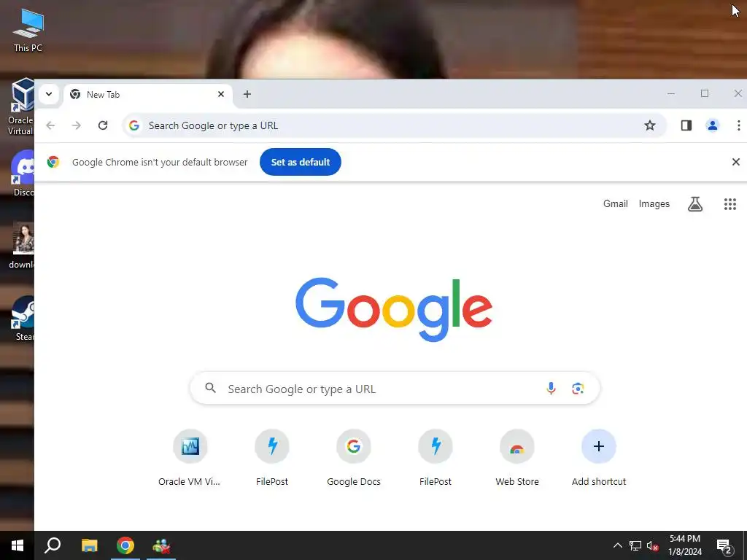The width and height of the screenshot is (747, 560).
Task: Open Chrome's three-dot menu
Action: (738, 125)
